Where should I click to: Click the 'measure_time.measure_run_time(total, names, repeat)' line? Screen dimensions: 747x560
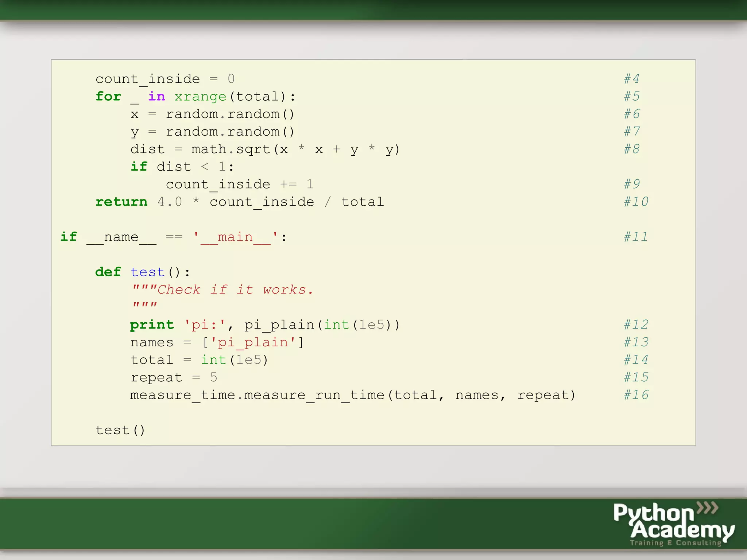tap(353, 395)
